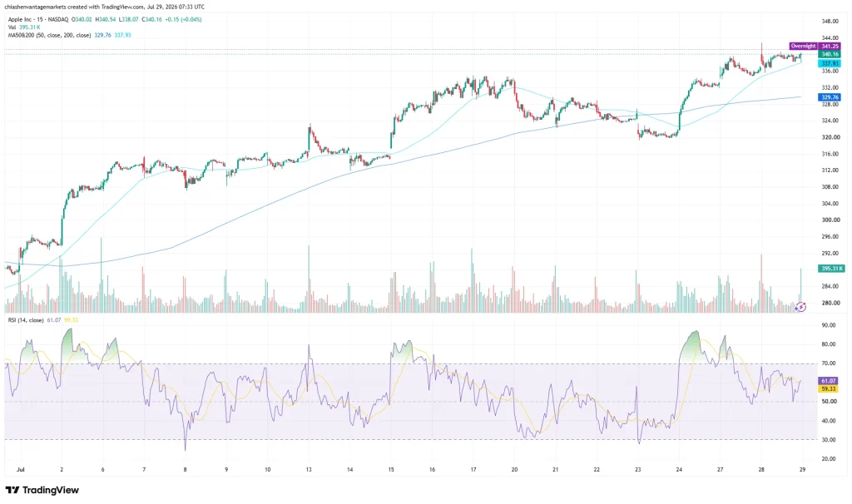
Task: Select the "Apple Inc · 15 · NASDAQ" symbol title
Action: pyautogui.click(x=38, y=20)
